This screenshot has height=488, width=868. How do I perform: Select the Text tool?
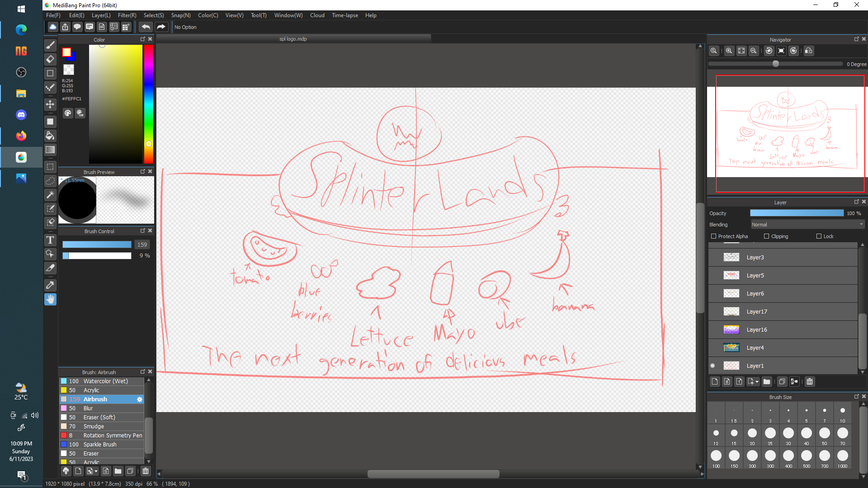[x=50, y=240]
